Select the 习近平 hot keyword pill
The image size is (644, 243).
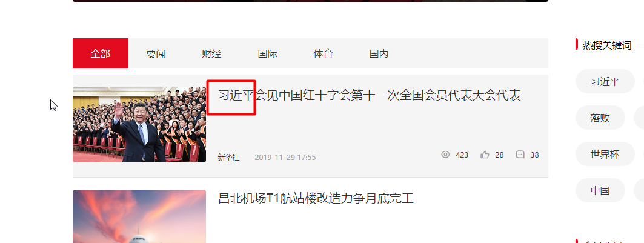pyautogui.click(x=605, y=81)
